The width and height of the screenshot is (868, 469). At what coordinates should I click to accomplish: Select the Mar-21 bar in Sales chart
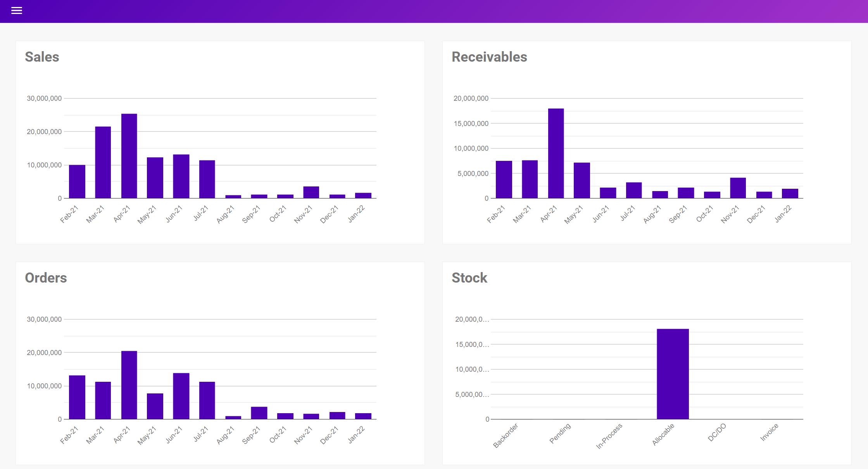(x=103, y=162)
